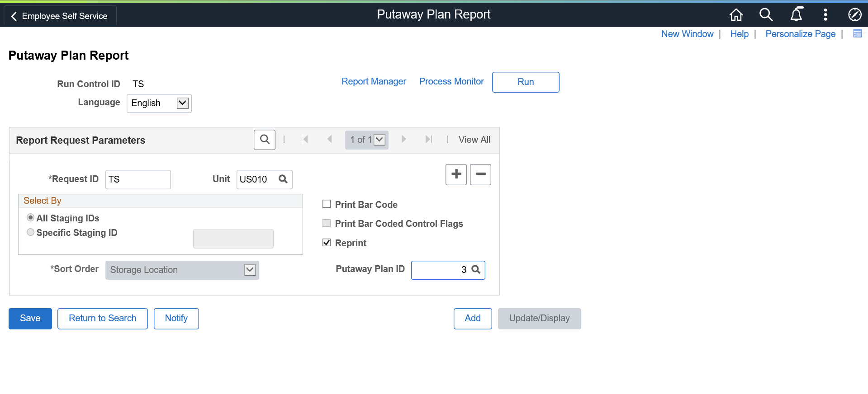Click the Home icon

[736, 15]
